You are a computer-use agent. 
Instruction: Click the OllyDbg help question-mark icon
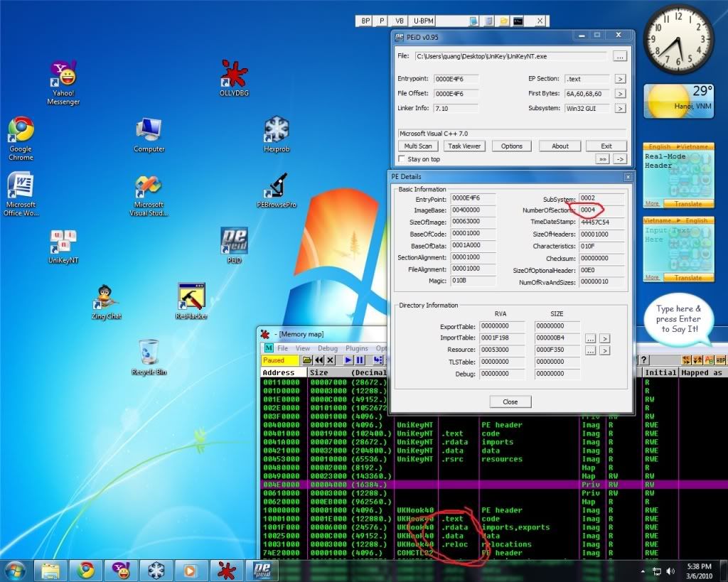(x=643, y=360)
